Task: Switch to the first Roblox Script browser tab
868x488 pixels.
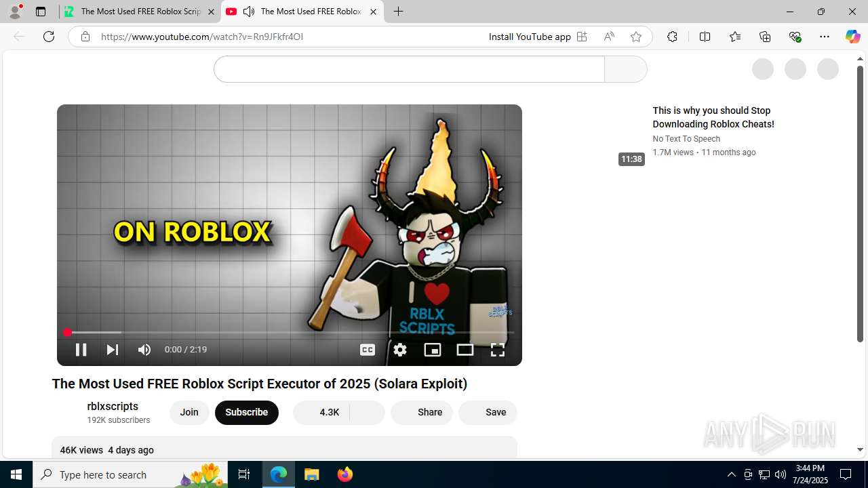Action: point(140,12)
